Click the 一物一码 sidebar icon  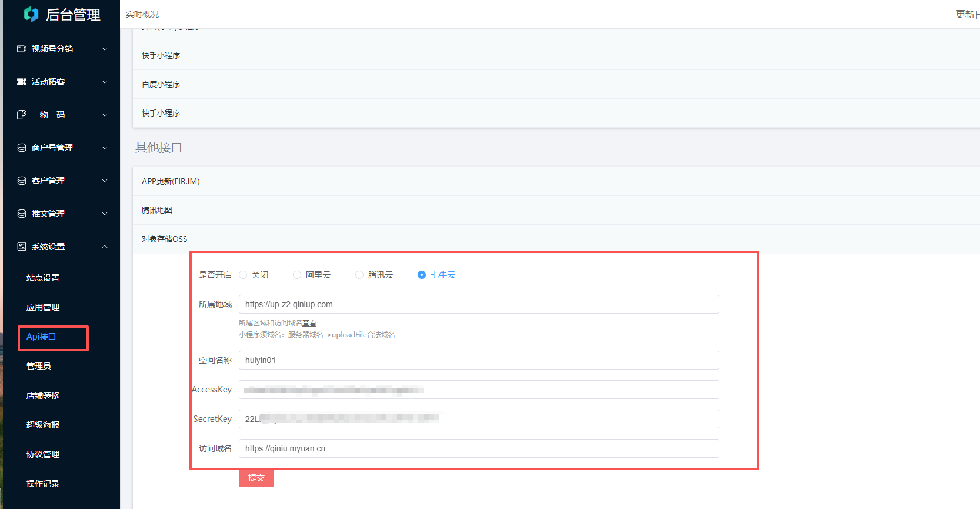tap(22, 115)
